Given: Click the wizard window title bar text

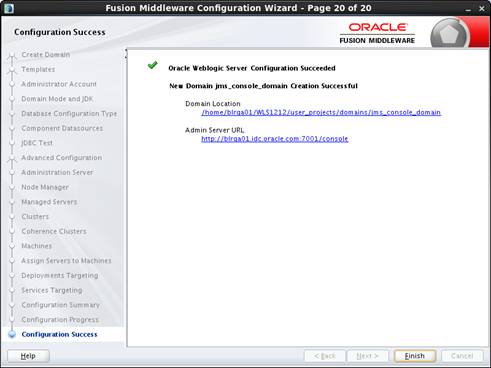Looking at the screenshot, I should coord(238,8).
